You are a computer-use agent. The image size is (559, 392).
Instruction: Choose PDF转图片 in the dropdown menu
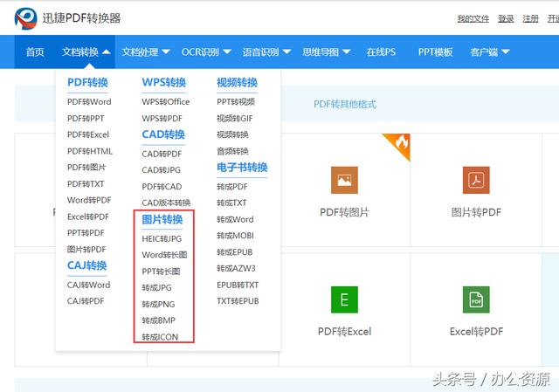click(x=86, y=168)
